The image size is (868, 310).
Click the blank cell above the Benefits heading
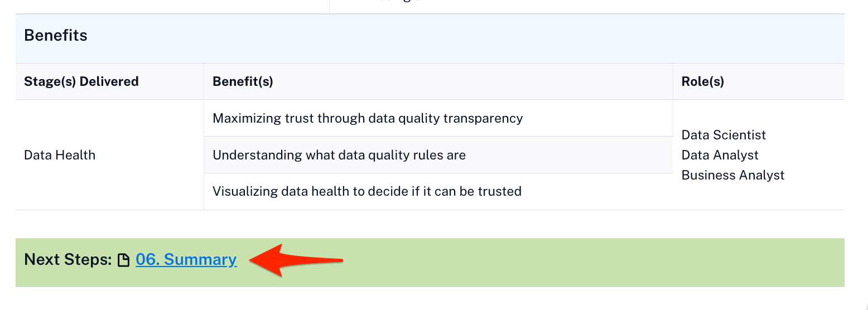click(167, 6)
